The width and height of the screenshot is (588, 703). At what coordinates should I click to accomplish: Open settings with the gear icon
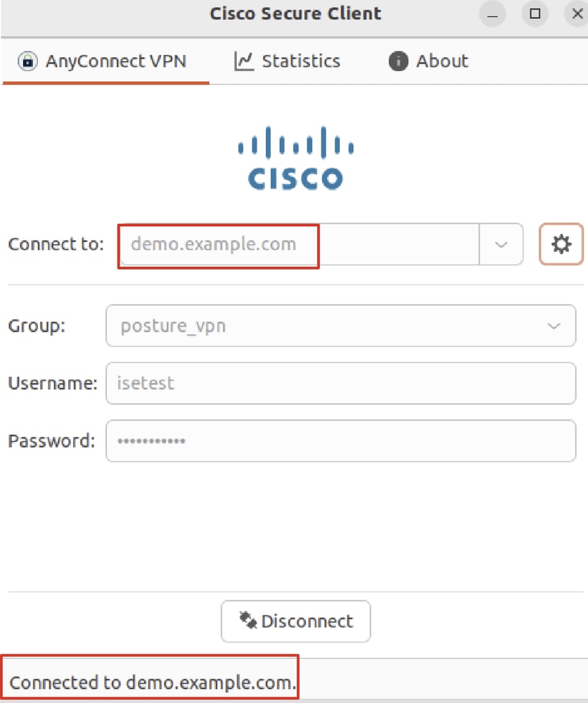pyautogui.click(x=561, y=244)
